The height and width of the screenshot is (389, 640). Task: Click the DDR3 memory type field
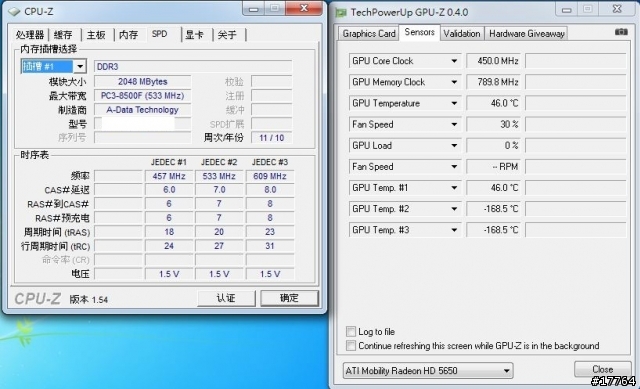[x=193, y=67]
